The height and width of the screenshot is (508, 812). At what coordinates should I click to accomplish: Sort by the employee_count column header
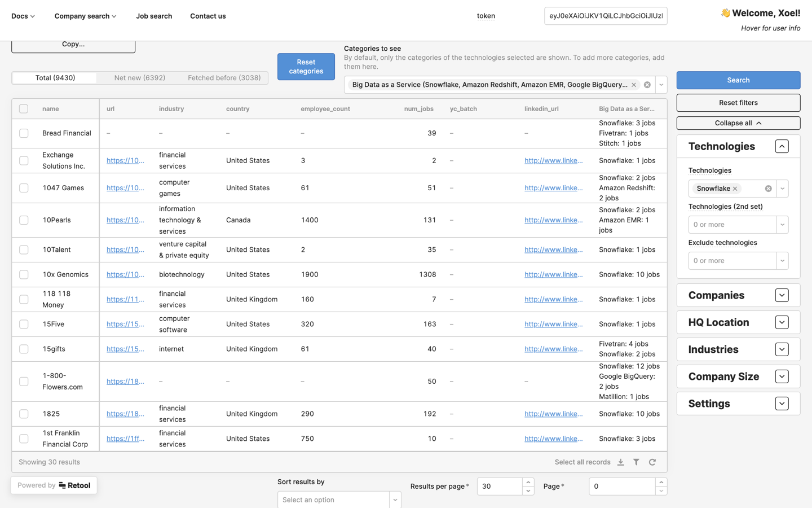click(x=325, y=109)
